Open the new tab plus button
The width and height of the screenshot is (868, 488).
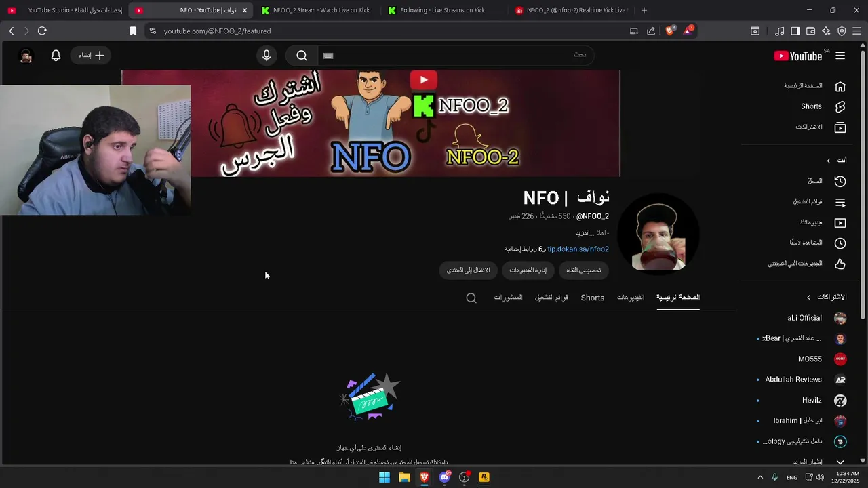click(x=644, y=10)
